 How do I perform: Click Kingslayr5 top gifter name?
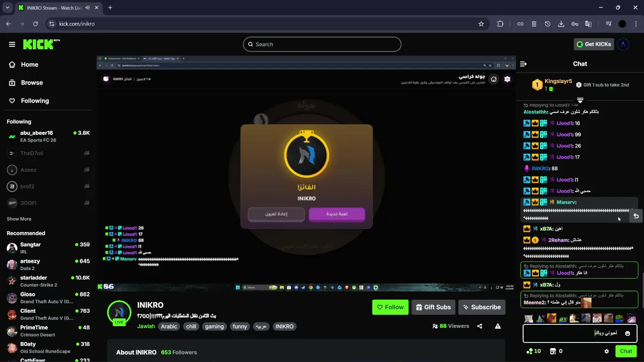pyautogui.click(x=558, y=81)
